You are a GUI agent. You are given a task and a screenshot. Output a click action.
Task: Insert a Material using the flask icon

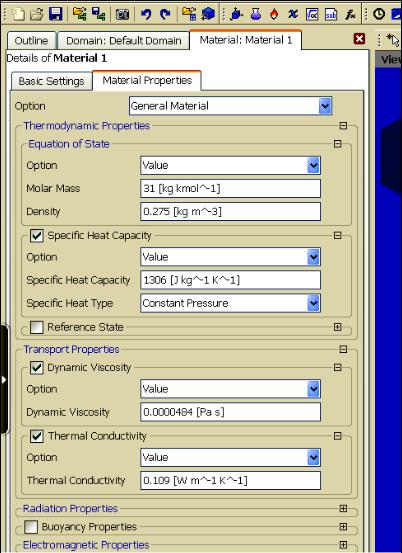tap(255, 14)
